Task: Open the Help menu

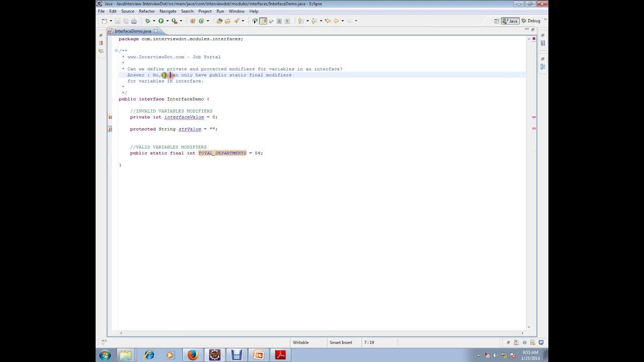Action: 254,11
